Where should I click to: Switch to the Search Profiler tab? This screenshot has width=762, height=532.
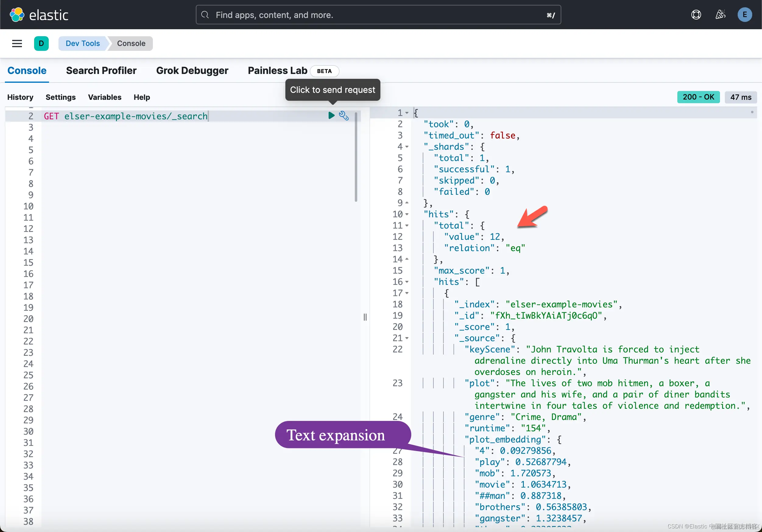[101, 71]
